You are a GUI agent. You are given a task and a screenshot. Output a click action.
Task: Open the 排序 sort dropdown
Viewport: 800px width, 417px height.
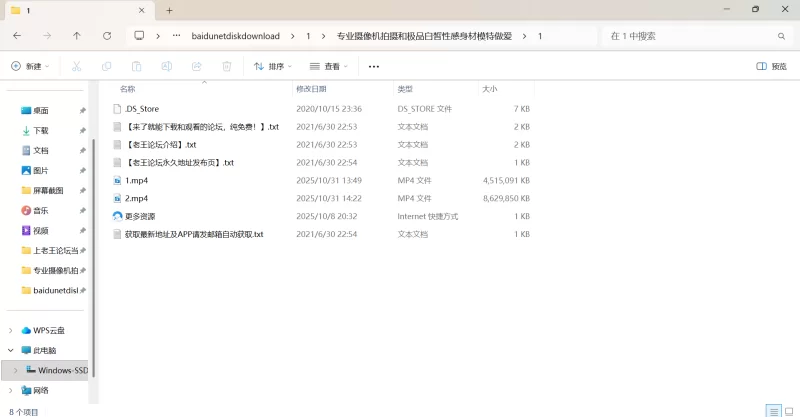point(273,66)
